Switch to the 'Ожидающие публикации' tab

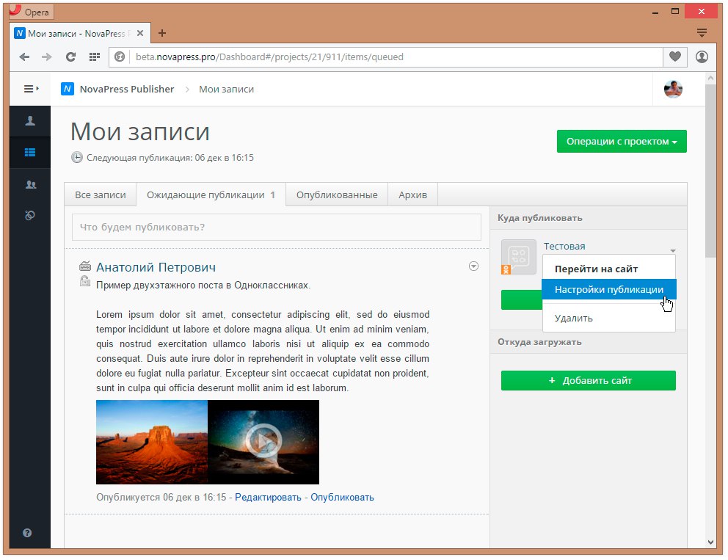[x=211, y=195]
